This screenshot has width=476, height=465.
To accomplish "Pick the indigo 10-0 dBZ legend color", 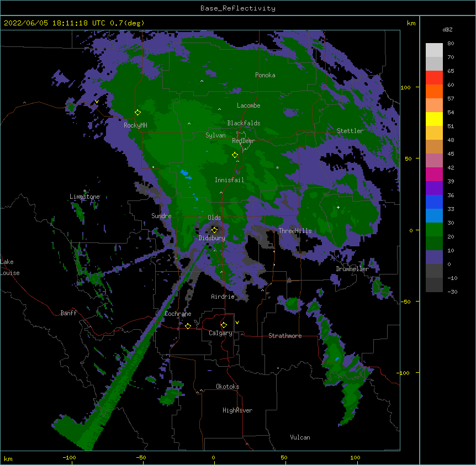I will coord(434,257).
